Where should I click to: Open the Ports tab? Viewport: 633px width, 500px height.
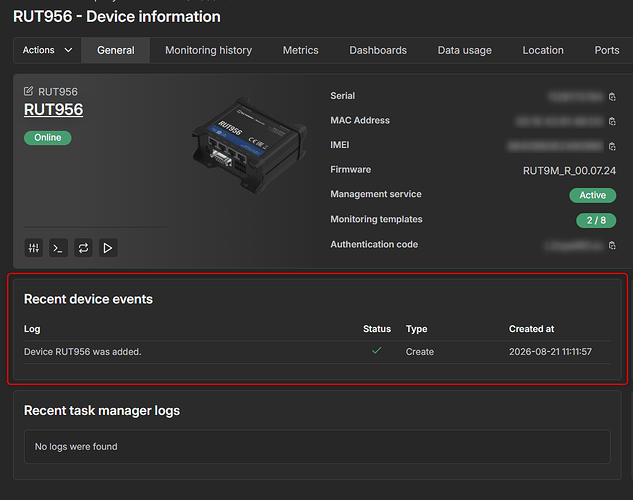tap(607, 50)
